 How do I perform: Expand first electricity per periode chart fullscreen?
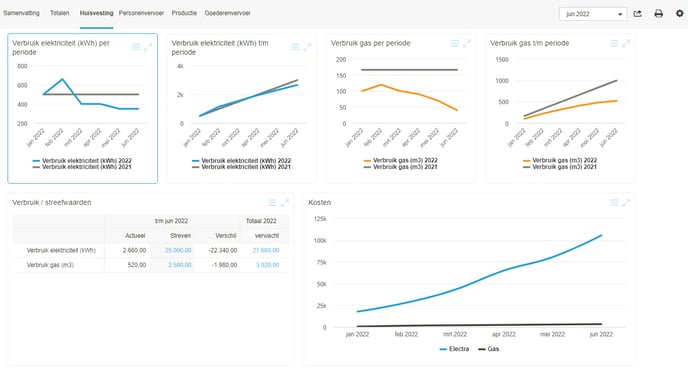[x=148, y=47]
